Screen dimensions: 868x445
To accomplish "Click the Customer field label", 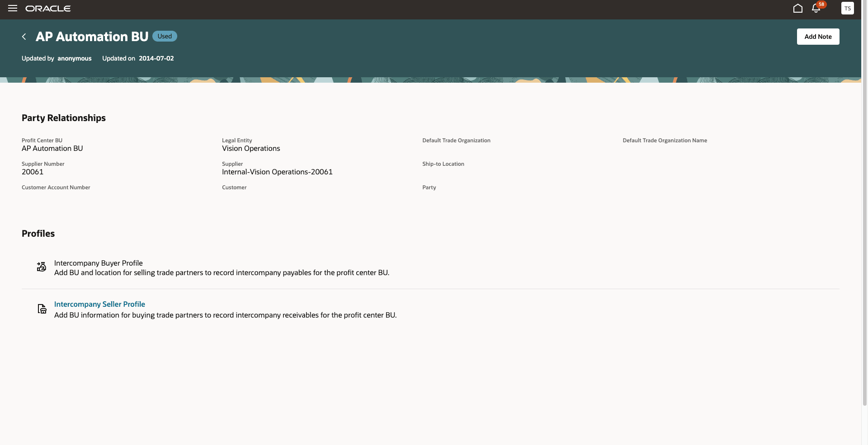I will pos(234,187).
